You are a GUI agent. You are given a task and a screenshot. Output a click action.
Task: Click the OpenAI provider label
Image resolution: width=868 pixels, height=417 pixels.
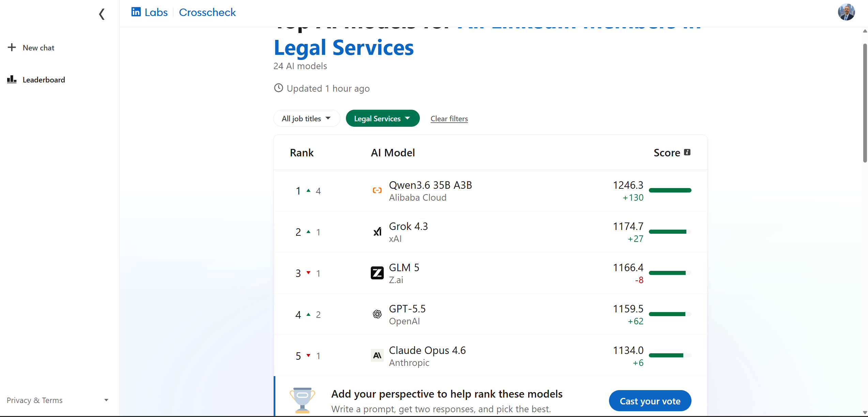[x=404, y=321]
